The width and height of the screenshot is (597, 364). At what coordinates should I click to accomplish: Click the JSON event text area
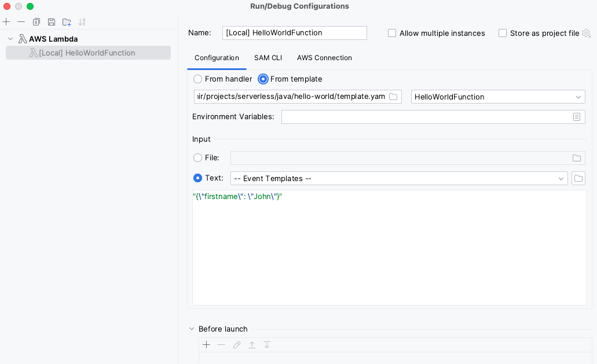coord(390,248)
